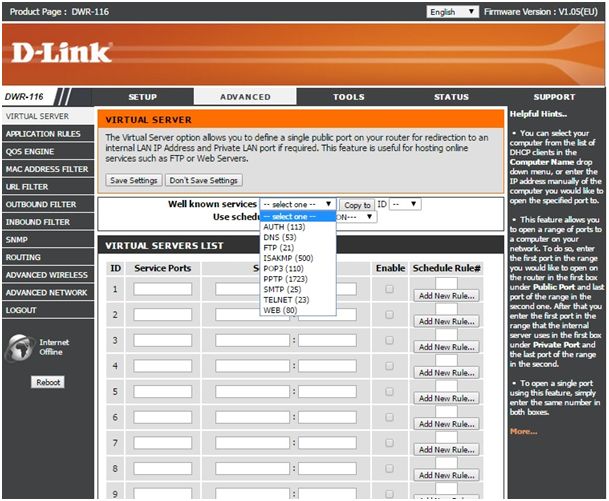Choose AUTH (113) from services list

tap(298, 227)
